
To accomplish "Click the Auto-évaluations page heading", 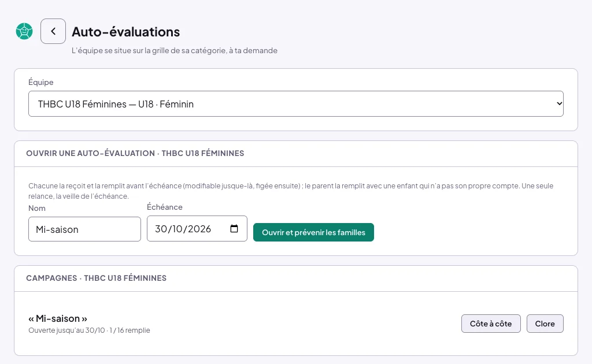I will (x=125, y=32).
